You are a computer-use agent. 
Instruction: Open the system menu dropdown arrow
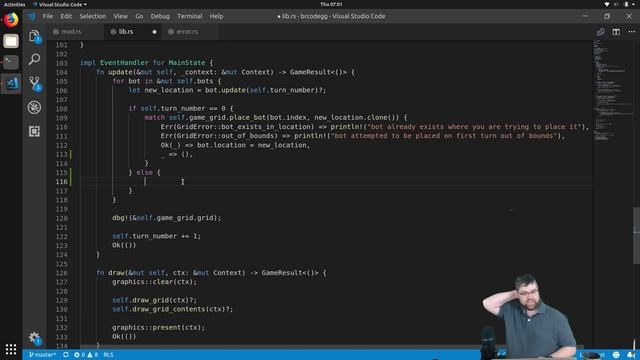[x=634, y=4]
